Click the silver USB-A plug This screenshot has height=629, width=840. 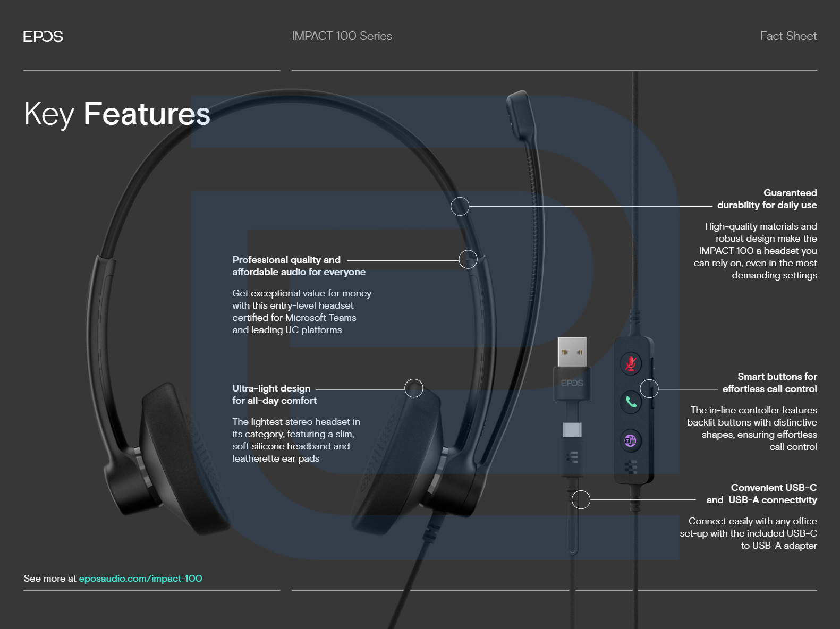(x=572, y=352)
